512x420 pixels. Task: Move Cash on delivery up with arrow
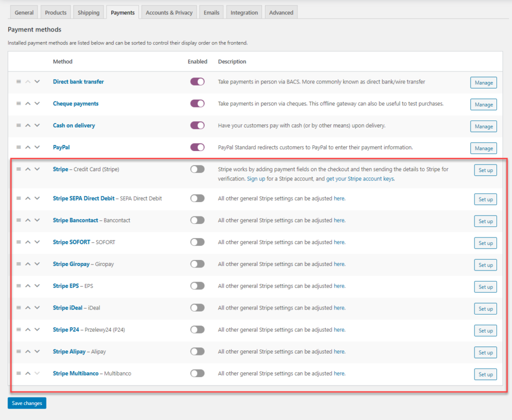[x=28, y=125]
